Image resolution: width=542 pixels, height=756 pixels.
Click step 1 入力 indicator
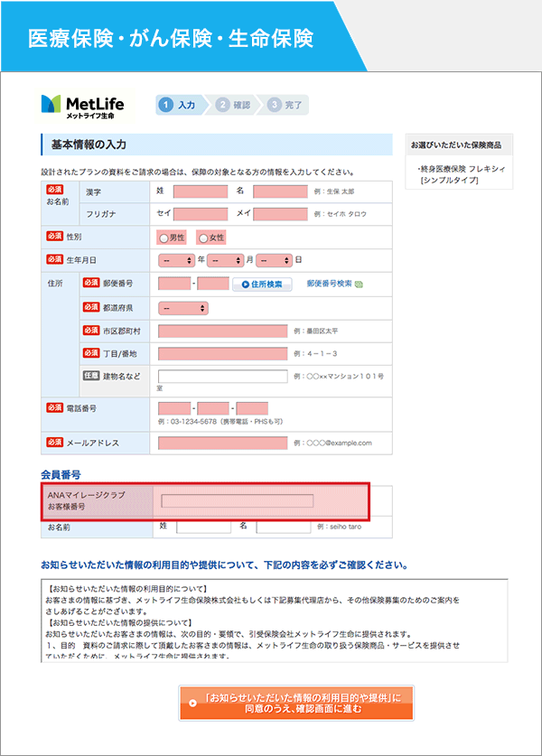[180, 105]
